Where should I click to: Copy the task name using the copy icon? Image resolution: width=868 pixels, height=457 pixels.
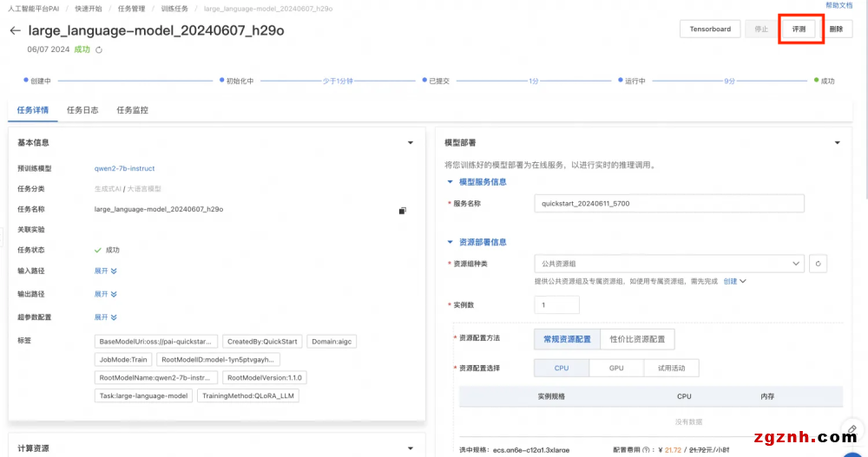point(402,210)
